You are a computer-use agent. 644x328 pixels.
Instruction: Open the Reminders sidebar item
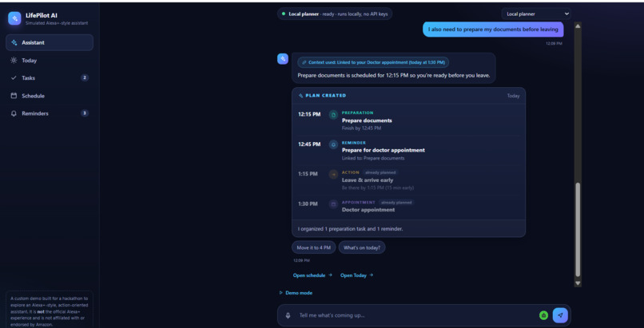[50, 113]
